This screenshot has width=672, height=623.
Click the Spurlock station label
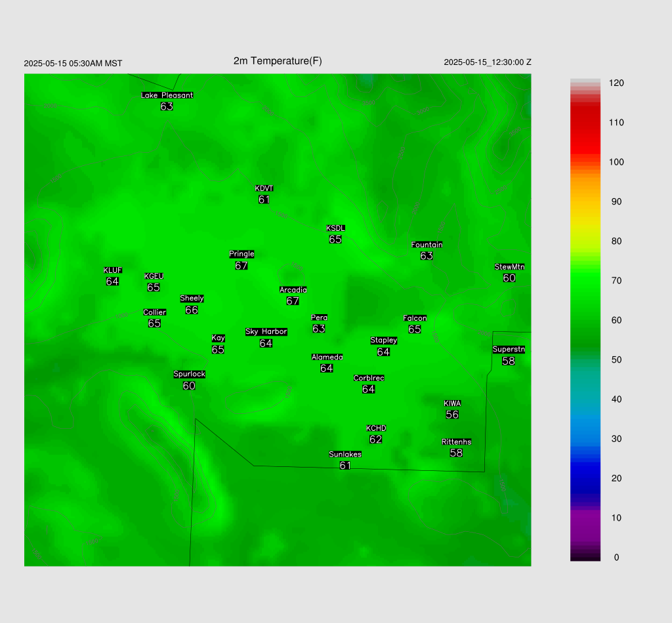pyautogui.click(x=190, y=374)
